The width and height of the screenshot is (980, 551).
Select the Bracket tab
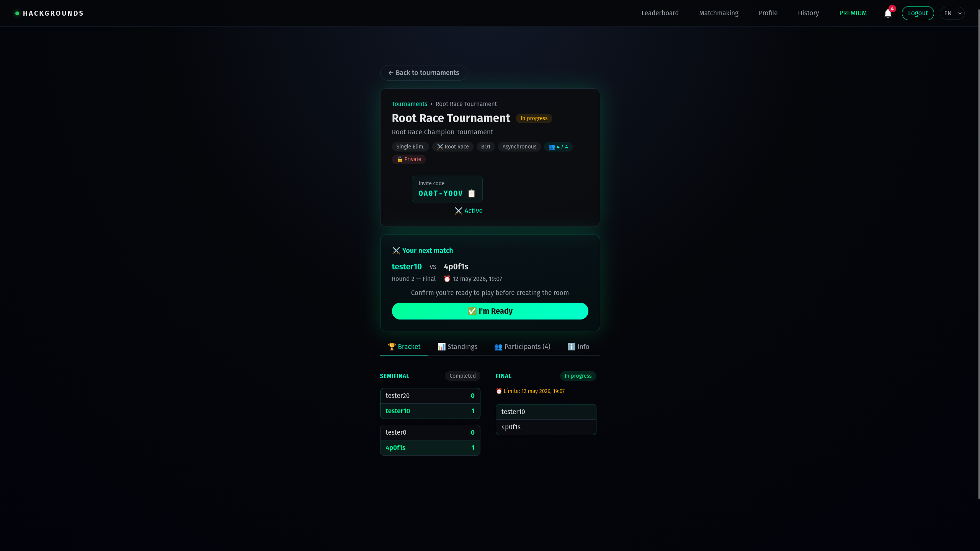[x=404, y=347]
